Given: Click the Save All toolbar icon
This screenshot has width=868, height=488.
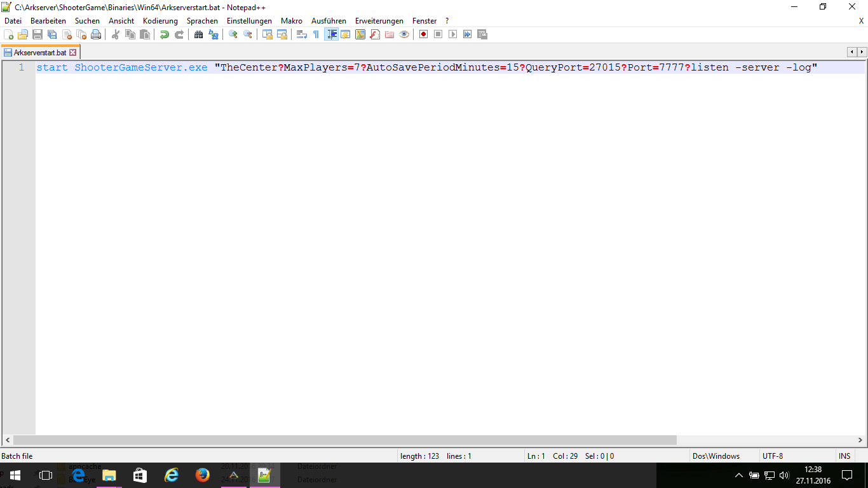Looking at the screenshot, I should (52, 34).
